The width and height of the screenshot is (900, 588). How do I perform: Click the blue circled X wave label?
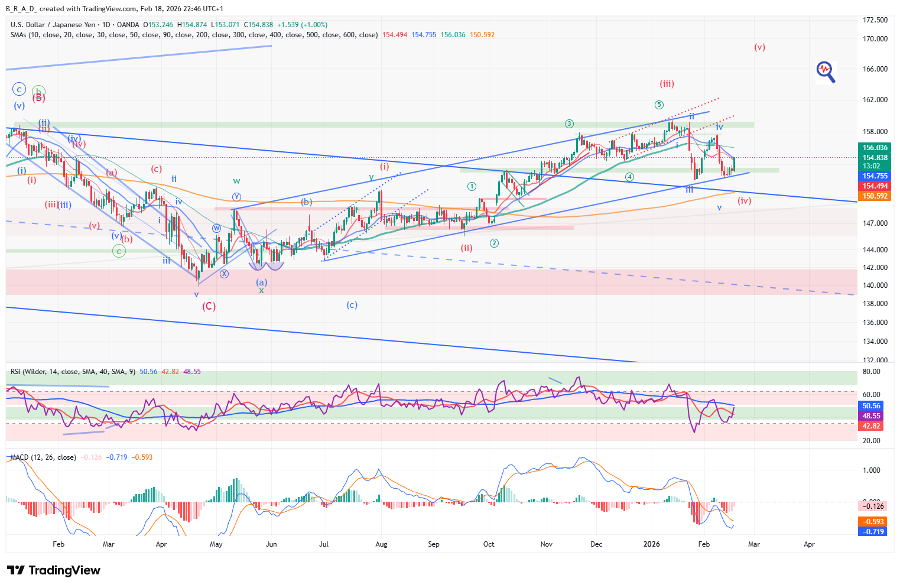[x=225, y=274]
